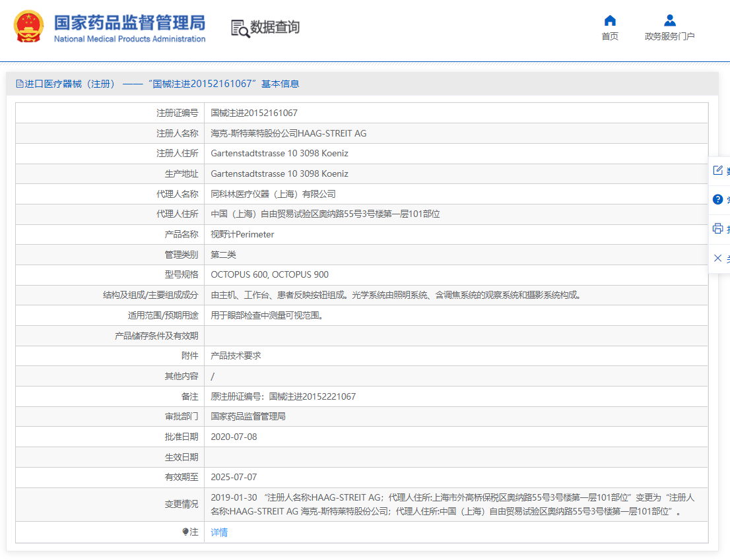Click the 原注册证编号 remark value
730x560 pixels.
pyautogui.click(x=284, y=396)
